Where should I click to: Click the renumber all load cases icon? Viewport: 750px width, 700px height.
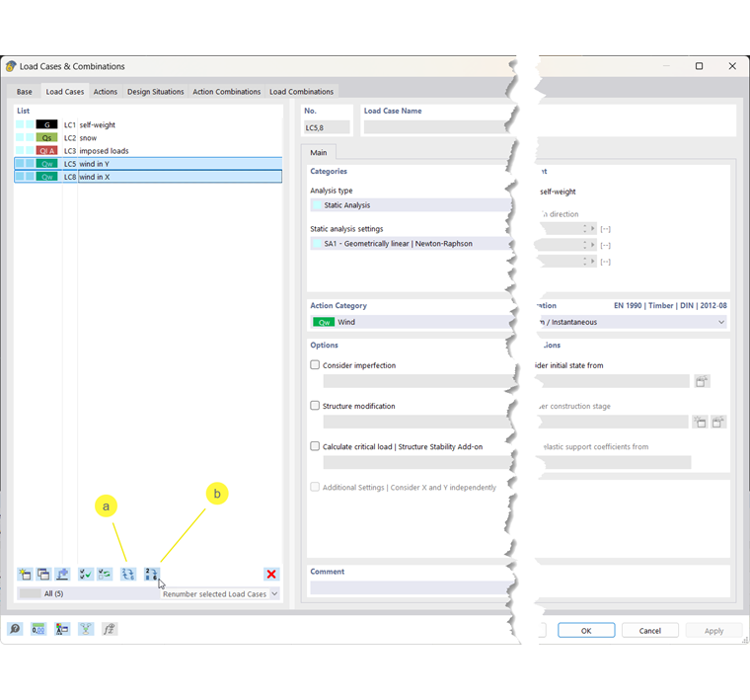[x=127, y=574]
